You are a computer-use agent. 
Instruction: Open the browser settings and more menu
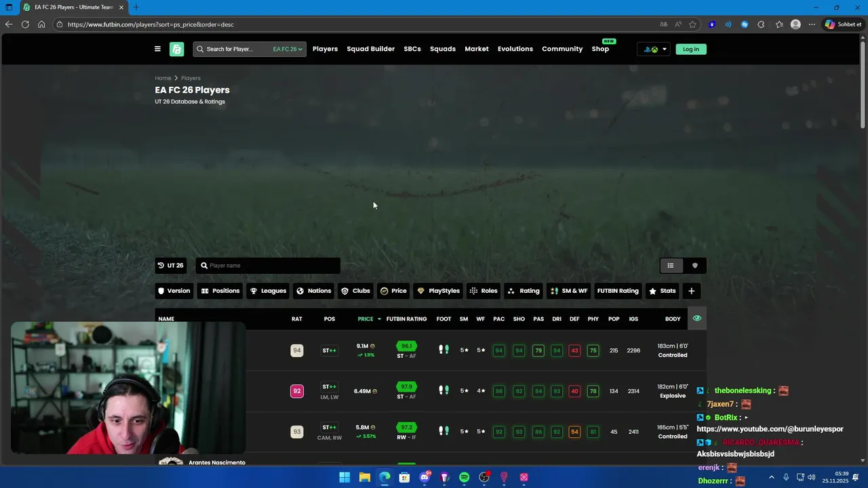812,24
